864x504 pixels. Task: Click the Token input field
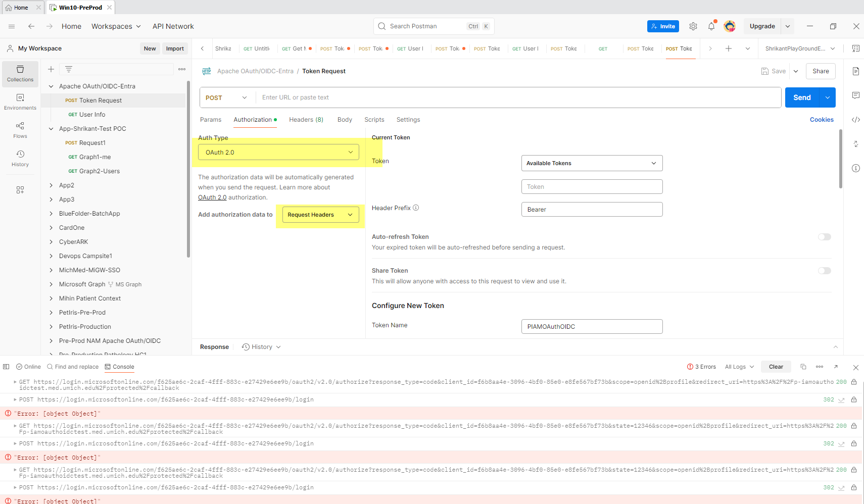click(x=592, y=187)
